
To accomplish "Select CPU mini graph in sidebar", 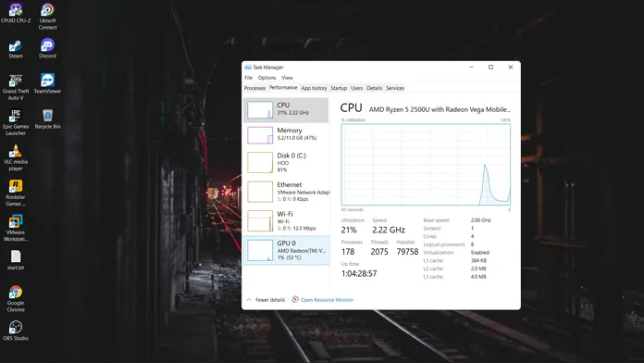I will coord(260,110).
